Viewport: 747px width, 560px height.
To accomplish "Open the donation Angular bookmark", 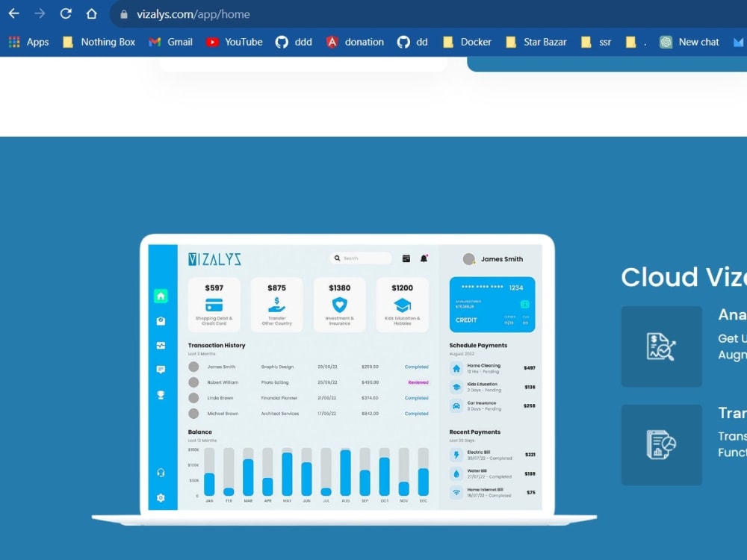I will point(355,42).
